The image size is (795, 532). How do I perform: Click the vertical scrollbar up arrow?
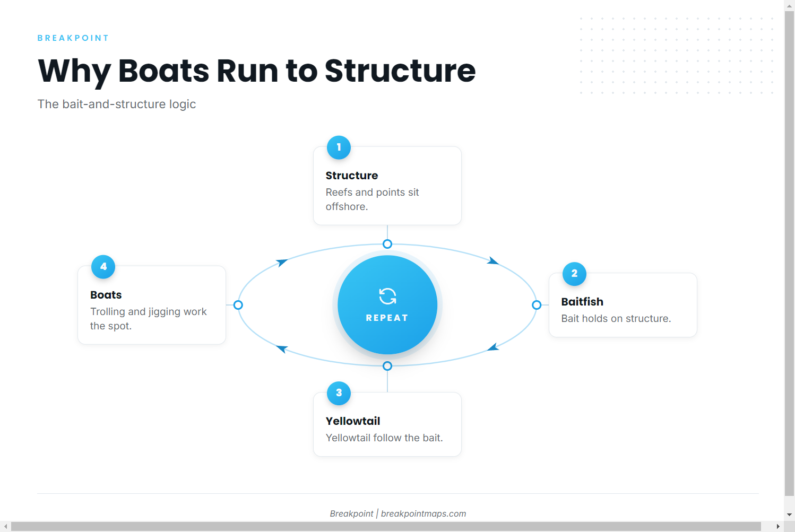tap(789, 5)
